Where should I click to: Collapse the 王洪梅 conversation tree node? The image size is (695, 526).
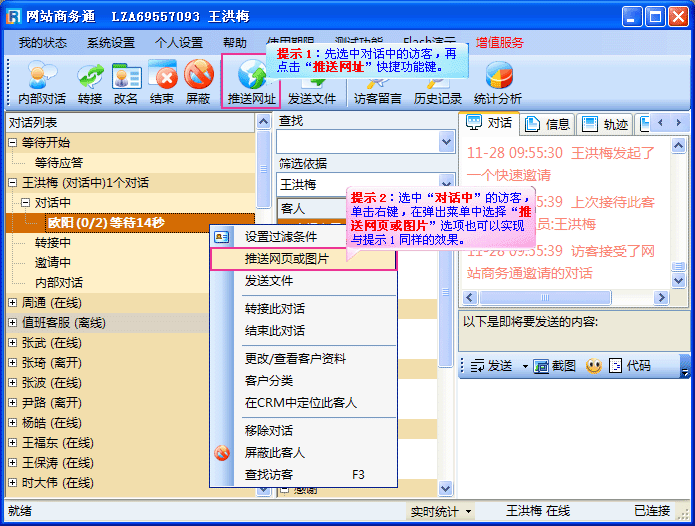[x=13, y=183]
